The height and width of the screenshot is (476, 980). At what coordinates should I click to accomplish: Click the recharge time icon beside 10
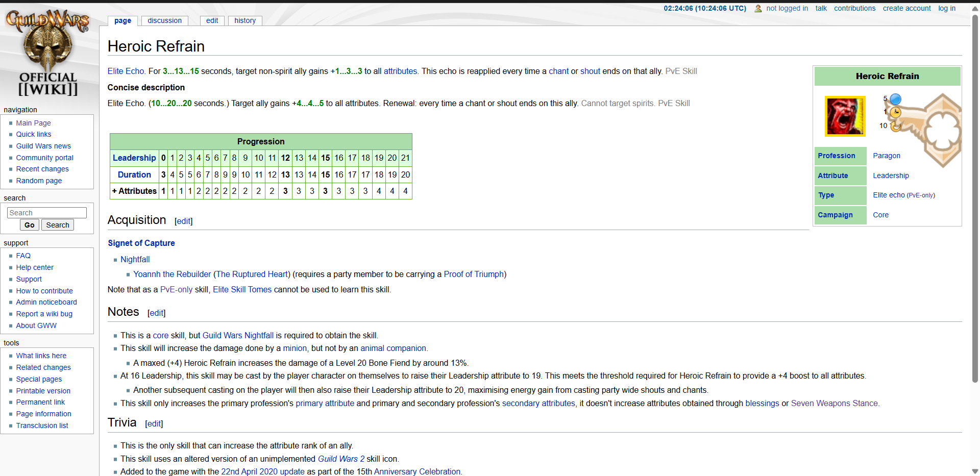895,126
